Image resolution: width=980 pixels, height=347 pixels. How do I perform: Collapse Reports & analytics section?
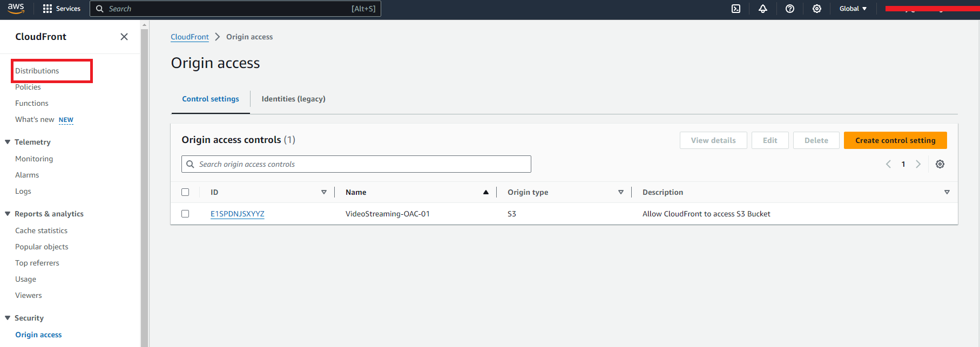(x=8, y=214)
